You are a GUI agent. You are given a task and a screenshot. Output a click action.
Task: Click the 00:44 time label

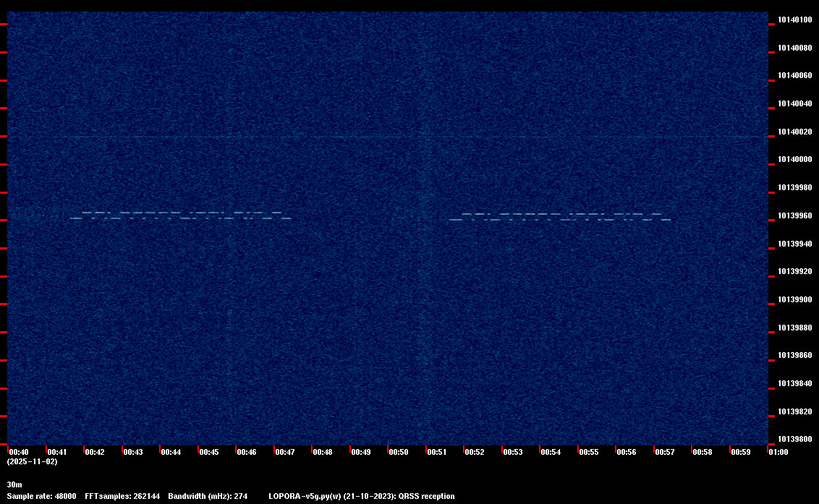click(x=171, y=452)
